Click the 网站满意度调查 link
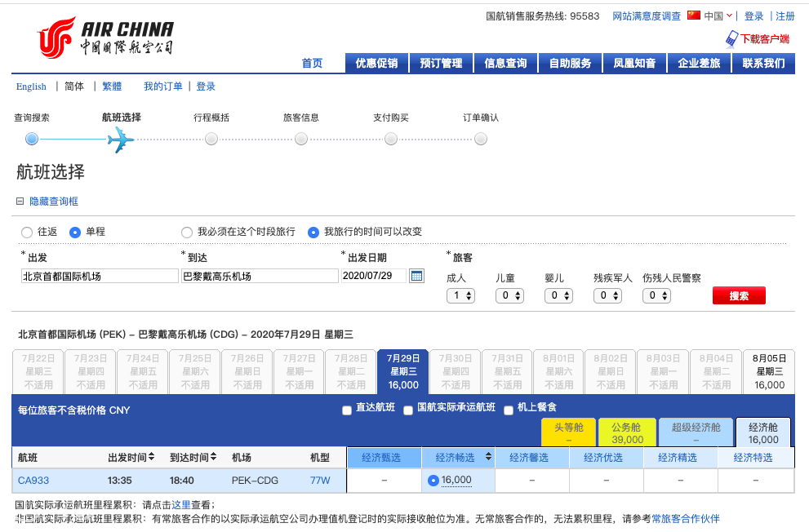The image size is (809, 532). coord(647,16)
